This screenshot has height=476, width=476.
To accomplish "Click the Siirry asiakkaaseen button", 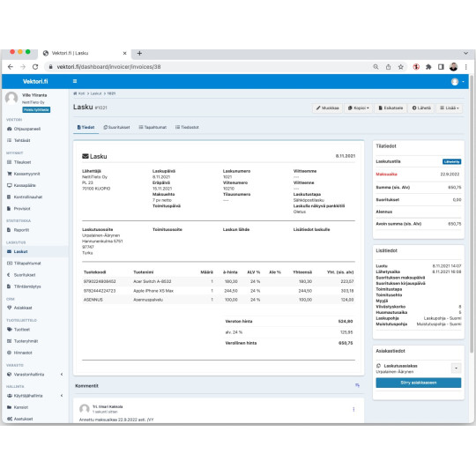I will tap(419, 383).
